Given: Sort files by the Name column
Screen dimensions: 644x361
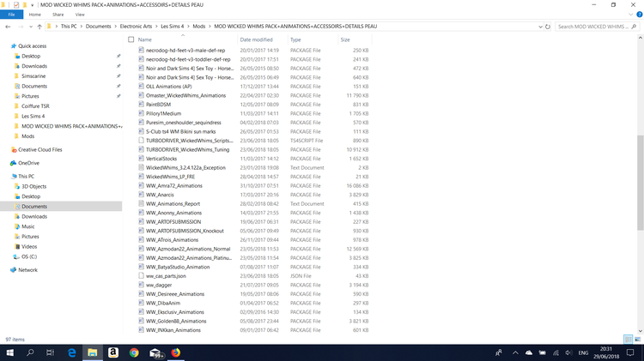Looking at the screenshot, I should click(x=144, y=39).
